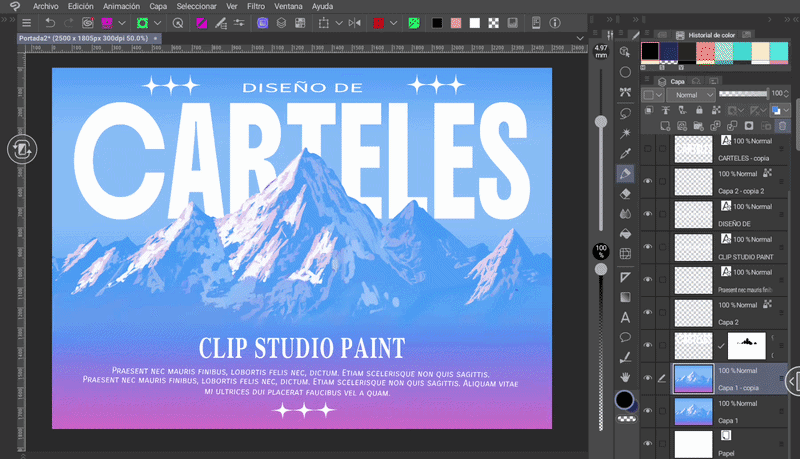Click the lock layer padlock icon
The width and height of the screenshot is (800, 459).
(699, 110)
